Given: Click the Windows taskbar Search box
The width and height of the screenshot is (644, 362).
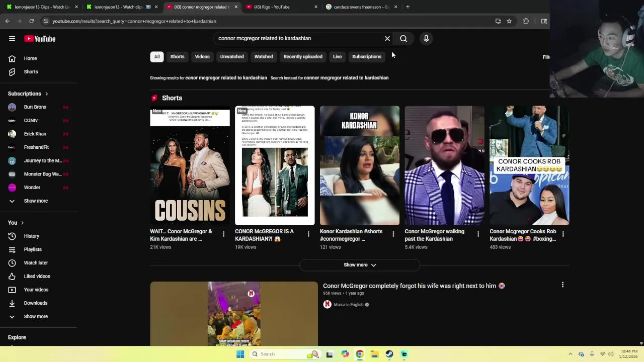Looking at the screenshot, I should [285, 354].
